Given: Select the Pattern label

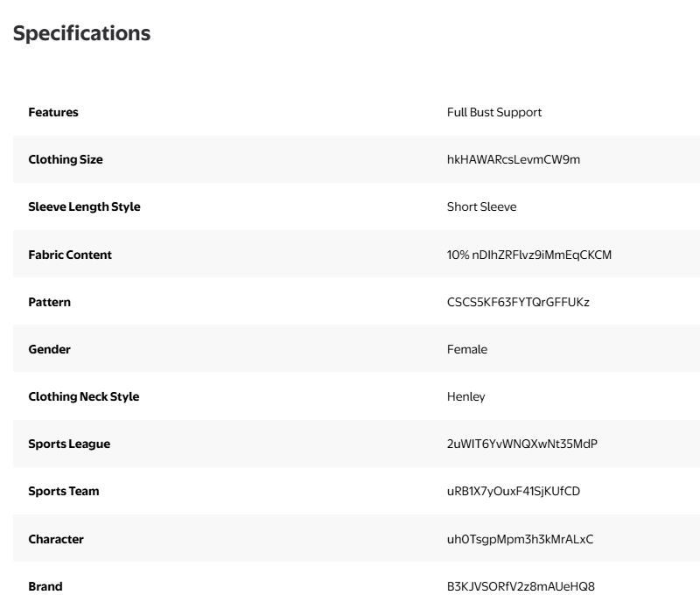Looking at the screenshot, I should [50, 302].
